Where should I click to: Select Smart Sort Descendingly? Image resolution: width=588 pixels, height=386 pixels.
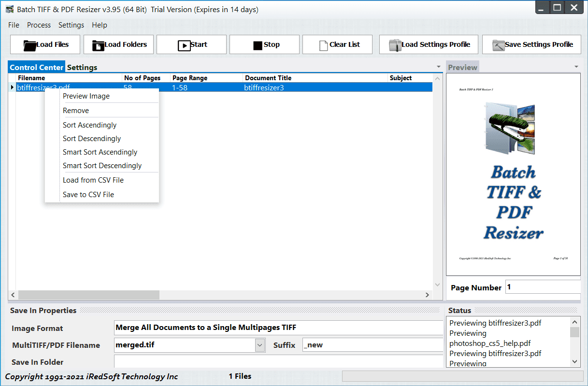tap(102, 166)
